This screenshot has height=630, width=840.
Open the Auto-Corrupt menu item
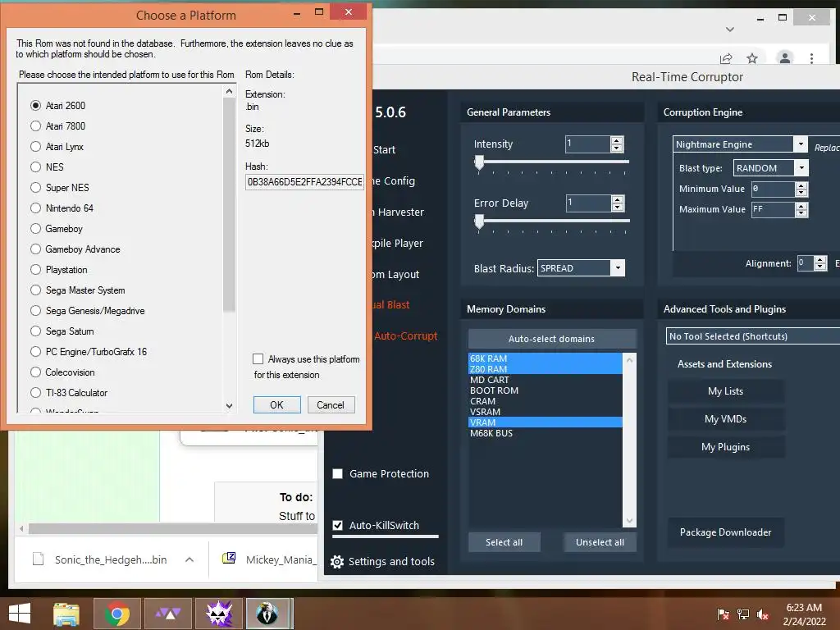[405, 336]
